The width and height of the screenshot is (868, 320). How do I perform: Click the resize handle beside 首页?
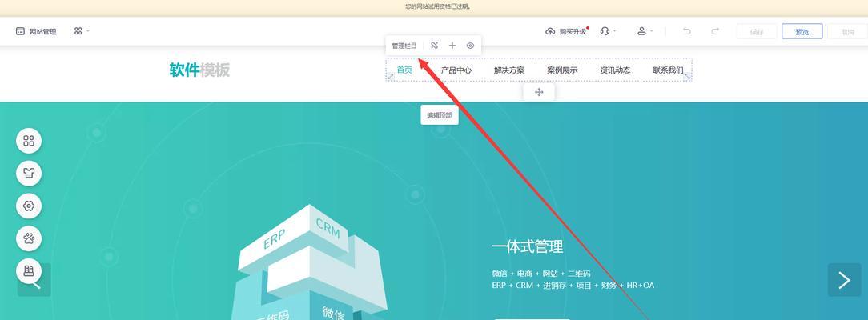point(390,77)
